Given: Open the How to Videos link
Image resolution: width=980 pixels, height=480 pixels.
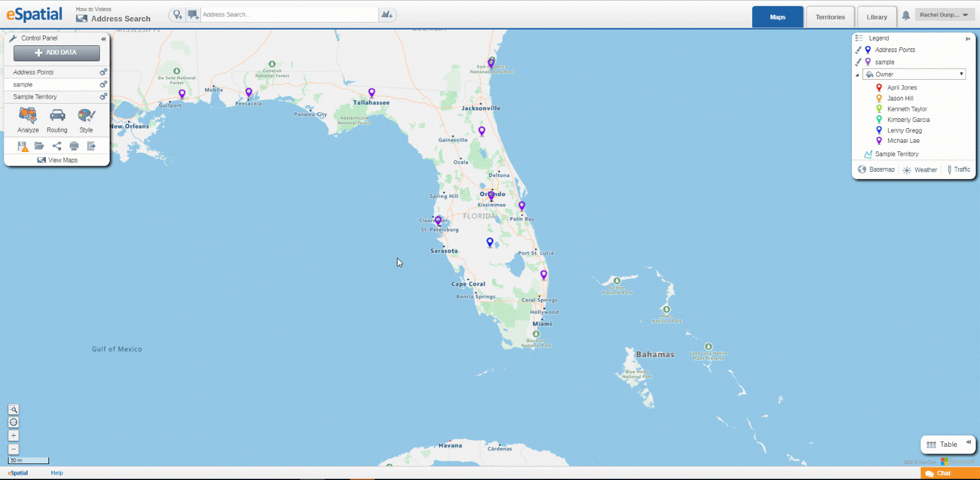Looking at the screenshot, I should [94, 9].
